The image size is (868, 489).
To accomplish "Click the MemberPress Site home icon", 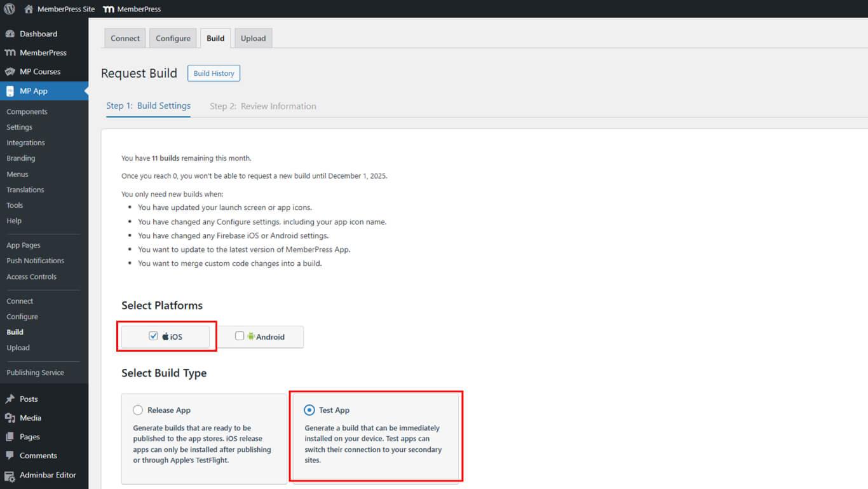I will click(x=29, y=9).
